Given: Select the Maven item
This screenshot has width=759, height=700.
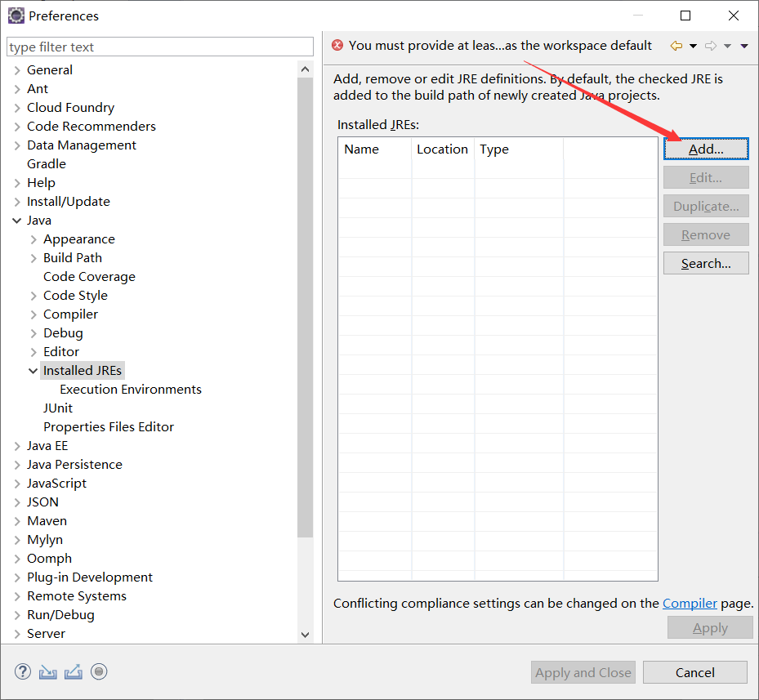Looking at the screenshot, I should (47, 521).
